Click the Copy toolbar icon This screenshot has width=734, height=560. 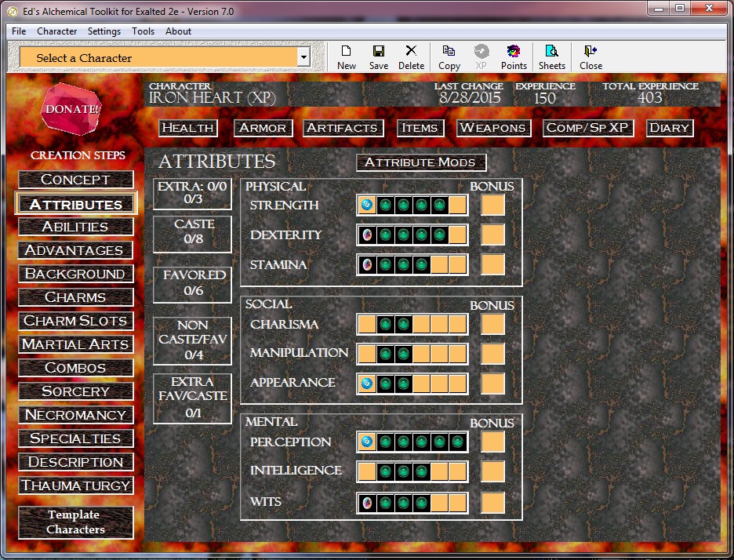click(449, 57)
